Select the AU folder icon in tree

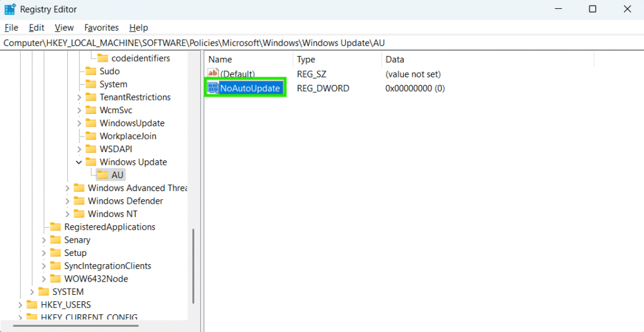103,175
